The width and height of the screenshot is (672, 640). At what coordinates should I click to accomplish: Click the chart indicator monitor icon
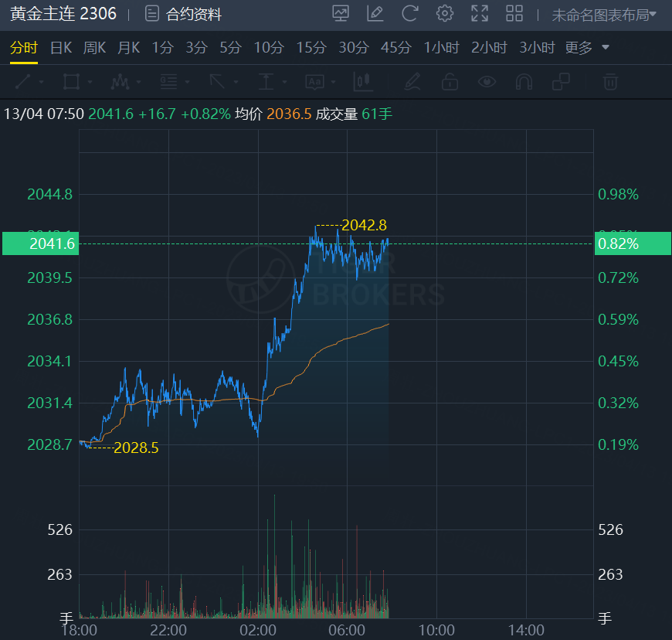[340, 13]
